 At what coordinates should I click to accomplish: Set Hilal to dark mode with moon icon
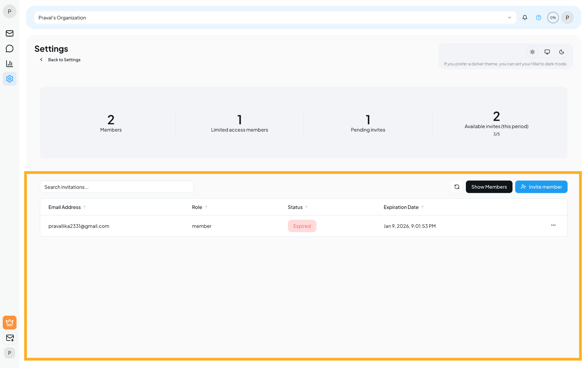point(562,52)
